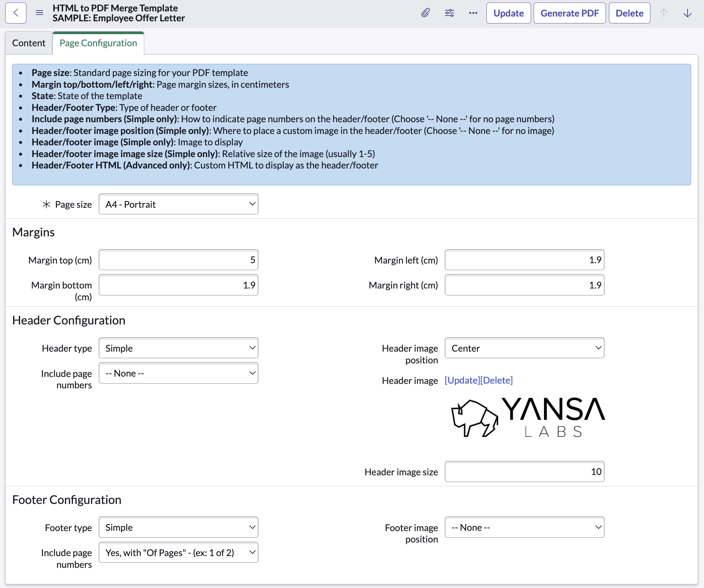The height and width of the screenshot is (588, 704).
Task: Open the hamburger context menu
Action: tap(40, 13)
